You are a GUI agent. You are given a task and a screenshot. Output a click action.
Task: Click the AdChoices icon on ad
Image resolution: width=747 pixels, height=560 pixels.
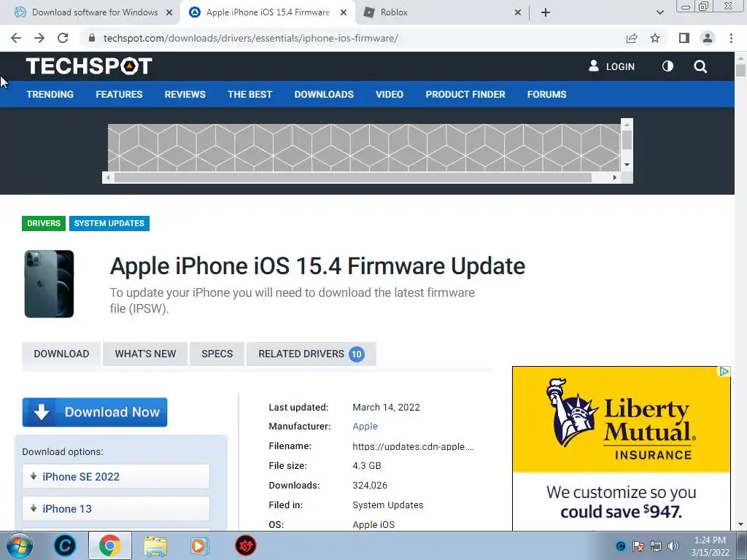click(724, 371)
